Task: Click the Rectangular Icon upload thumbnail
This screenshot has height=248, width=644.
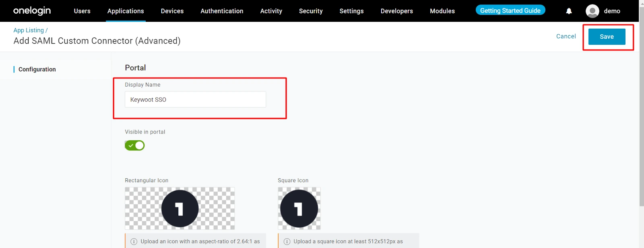Action: tap(180, 208)
